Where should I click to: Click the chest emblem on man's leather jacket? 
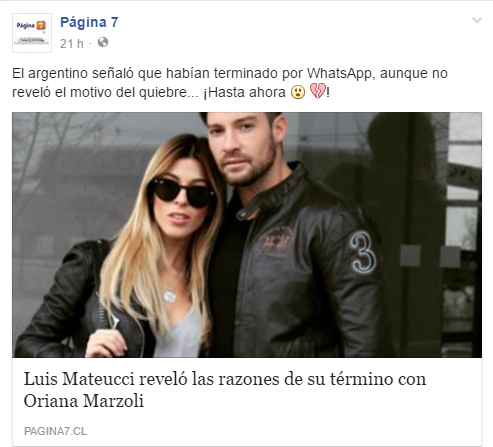(276, 242)
